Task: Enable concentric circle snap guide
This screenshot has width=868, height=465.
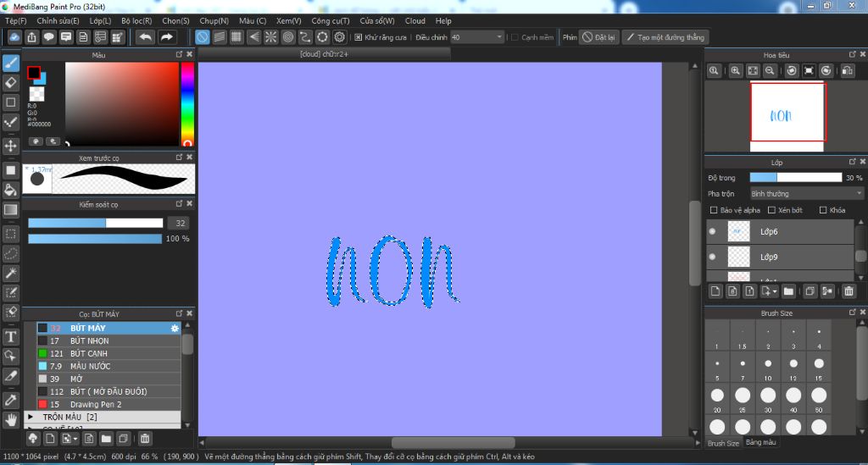Action: tap(288, 37)
